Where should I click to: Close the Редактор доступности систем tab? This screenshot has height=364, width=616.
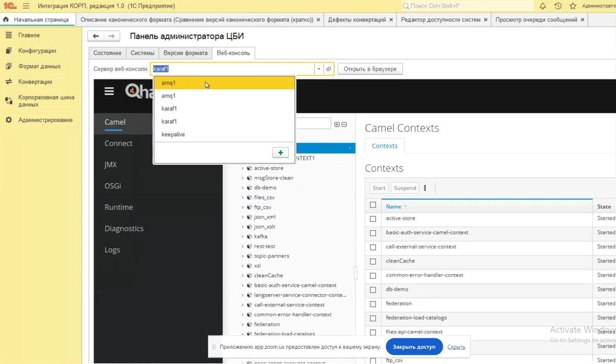coord(485,20)
